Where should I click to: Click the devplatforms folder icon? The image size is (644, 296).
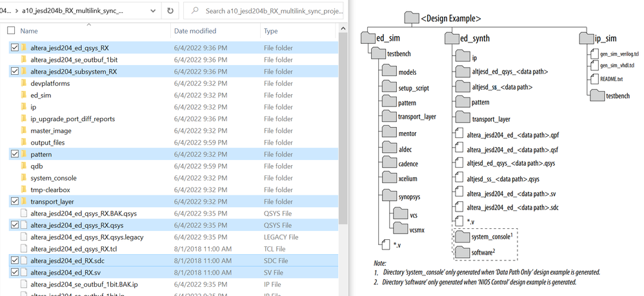coord(24,83)
